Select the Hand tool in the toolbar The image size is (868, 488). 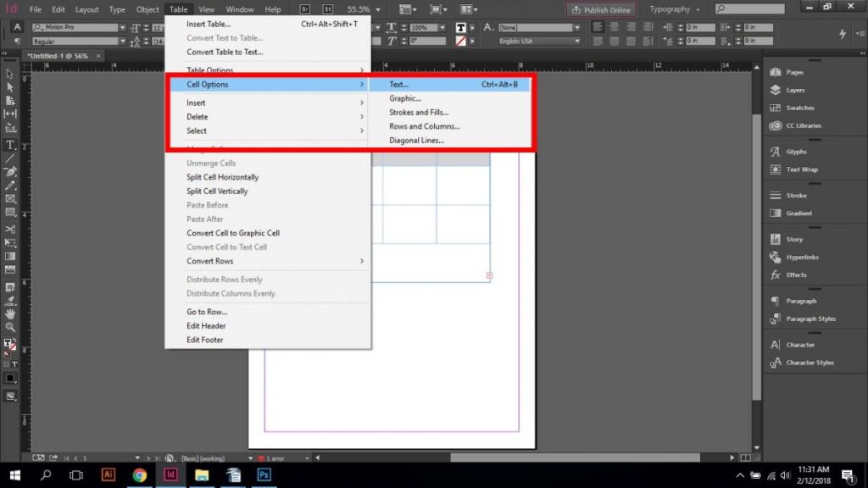point(11,314)
